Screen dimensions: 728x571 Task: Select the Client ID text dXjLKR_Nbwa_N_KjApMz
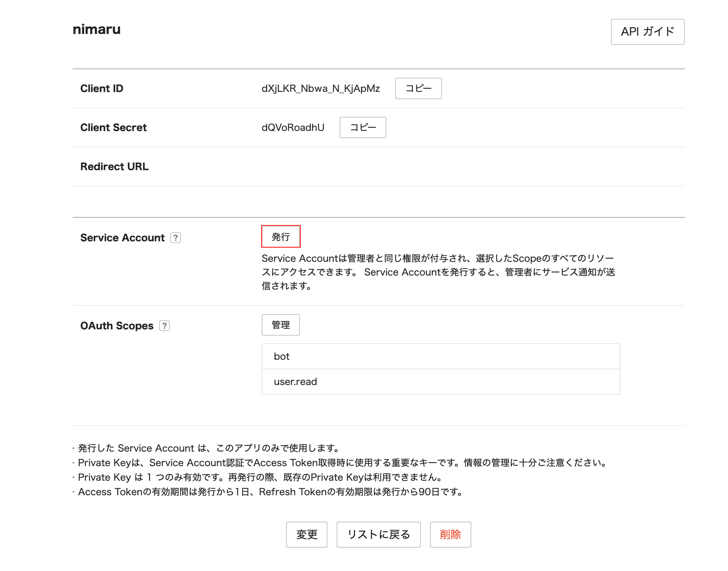pyautogui.click(x=321, y=88)
